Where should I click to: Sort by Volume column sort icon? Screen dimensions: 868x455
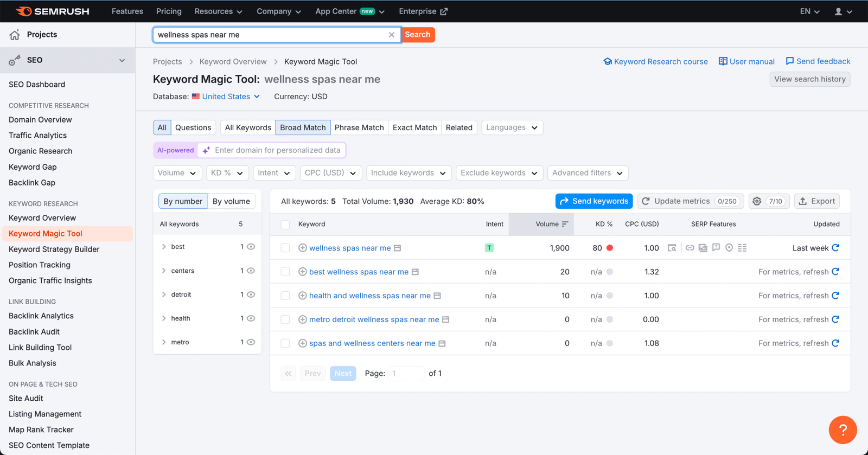tap(565, 224)
